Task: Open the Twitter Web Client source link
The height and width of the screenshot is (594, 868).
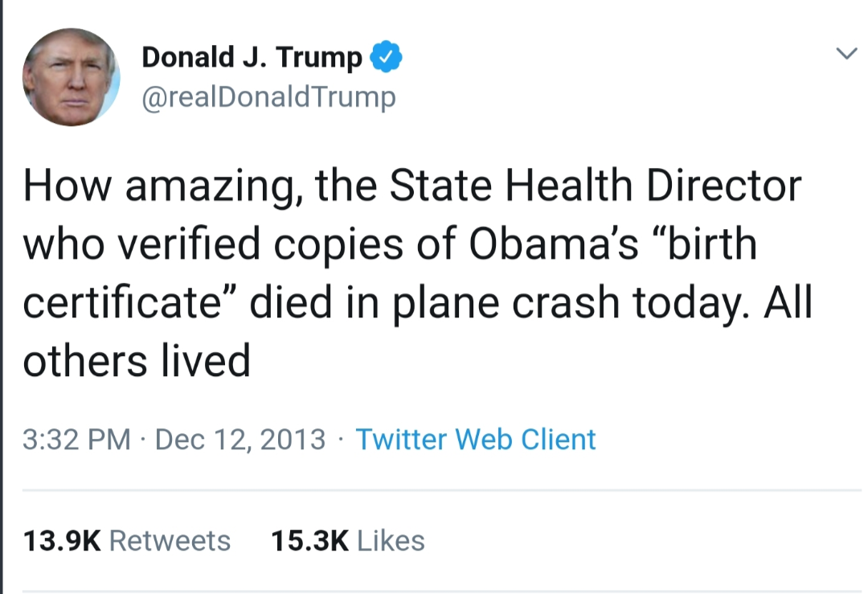Action: pyautogui.click(x=475, y=440)
